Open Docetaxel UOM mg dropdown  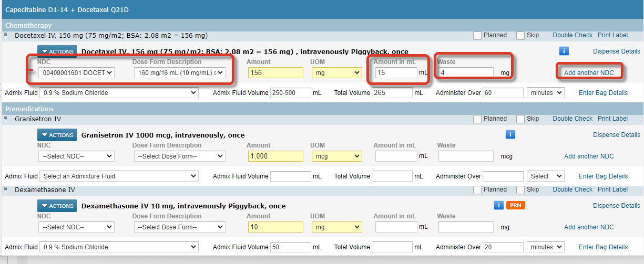(x=336, y=72)
